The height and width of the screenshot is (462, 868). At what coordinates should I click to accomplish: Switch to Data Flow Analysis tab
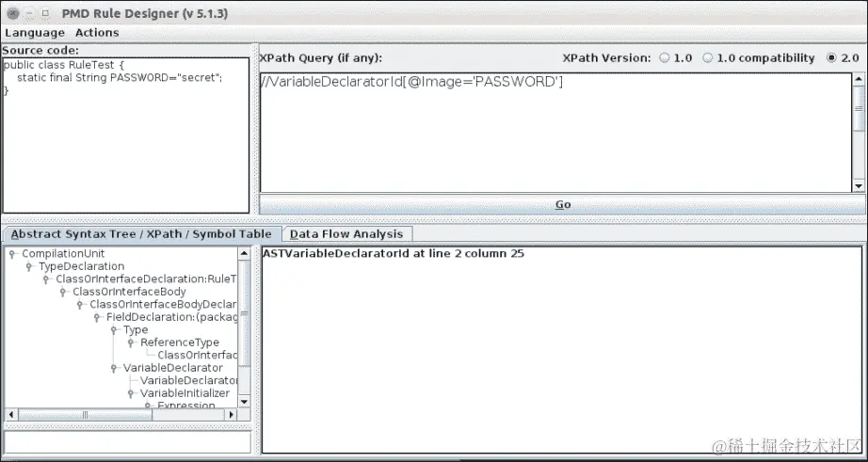pos(346,234)
